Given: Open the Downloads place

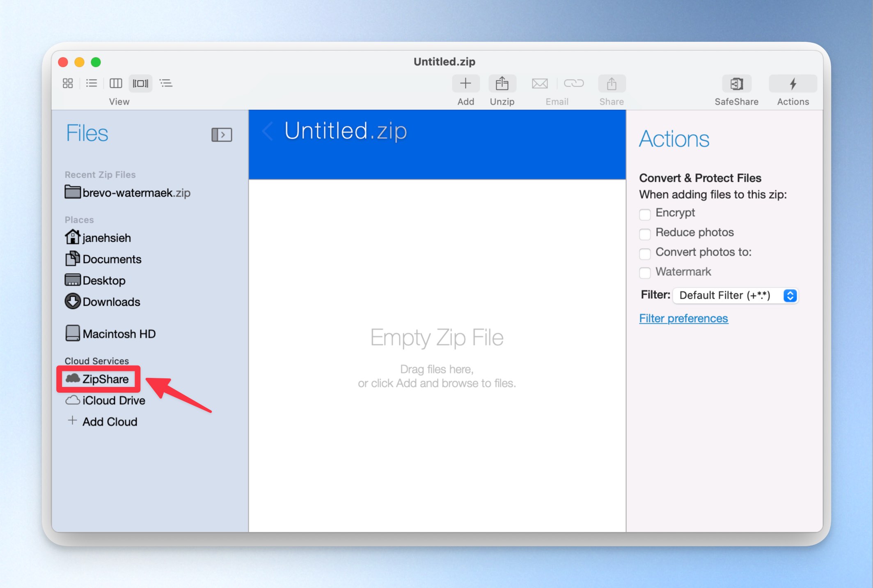Looking at the screenshot, I should [x=103, y=302].
